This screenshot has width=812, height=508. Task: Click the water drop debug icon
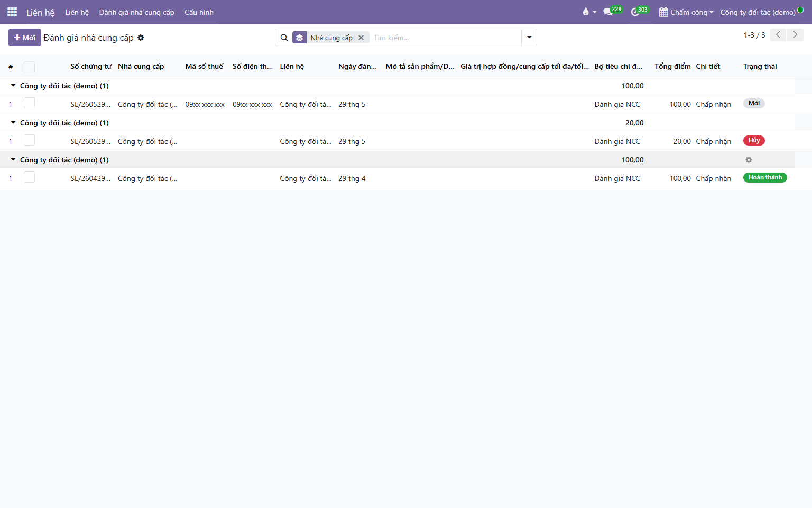(586, 12)
